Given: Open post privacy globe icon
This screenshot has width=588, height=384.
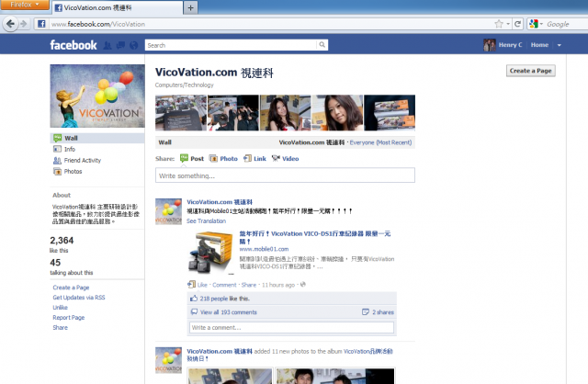Looking at the screenshot, I should click(x=303, y=284).
